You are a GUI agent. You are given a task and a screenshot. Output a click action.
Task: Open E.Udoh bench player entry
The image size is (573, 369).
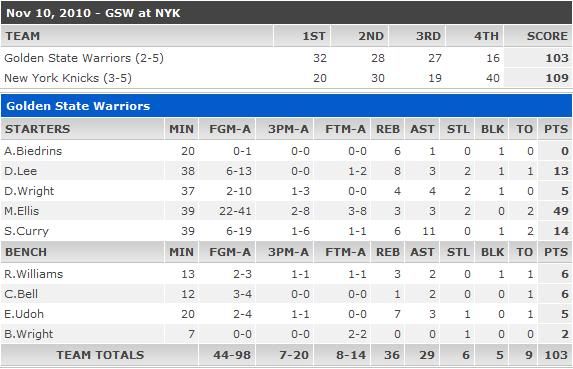coord(24,314)
